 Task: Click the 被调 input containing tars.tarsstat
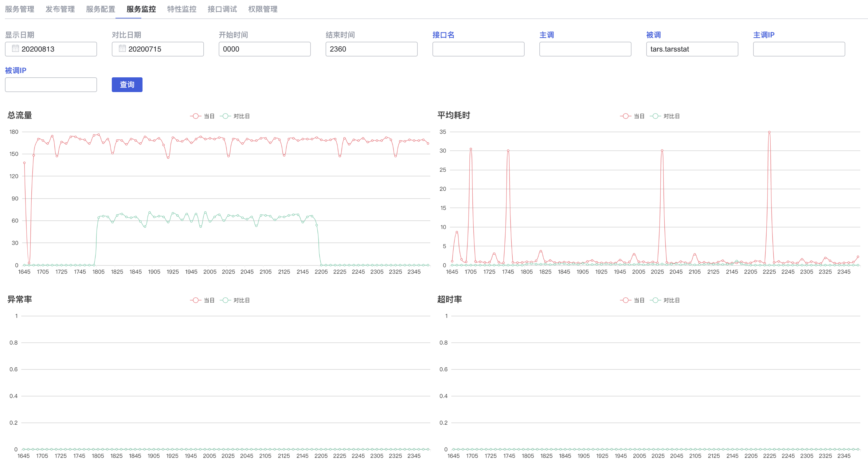click(x=692, y=49)
